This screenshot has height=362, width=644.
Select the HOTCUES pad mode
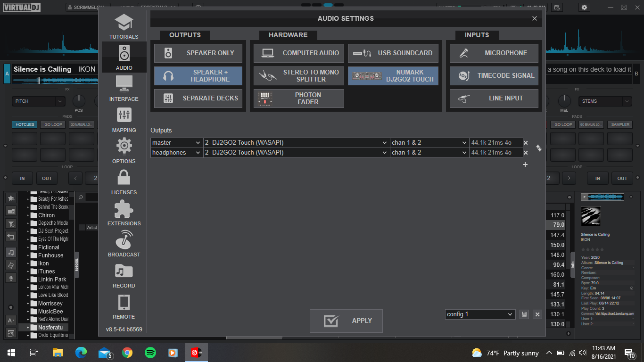[25, 124]
